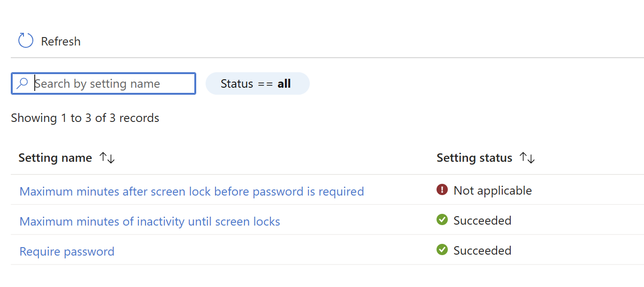The height and width of the screenshot is (287, 644).
Task: Click the magnifying glass search icon
Action: point(22,83)
